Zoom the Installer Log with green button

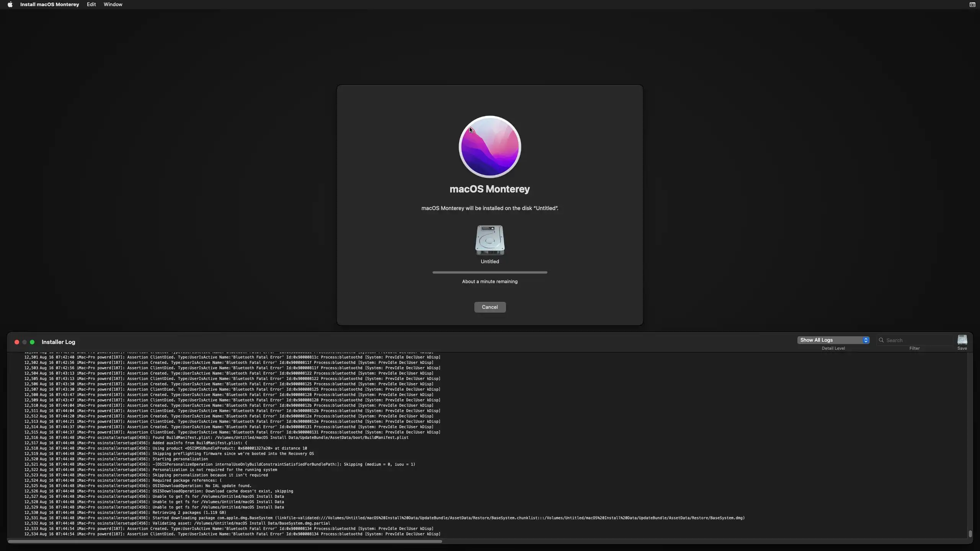[32, 342]
